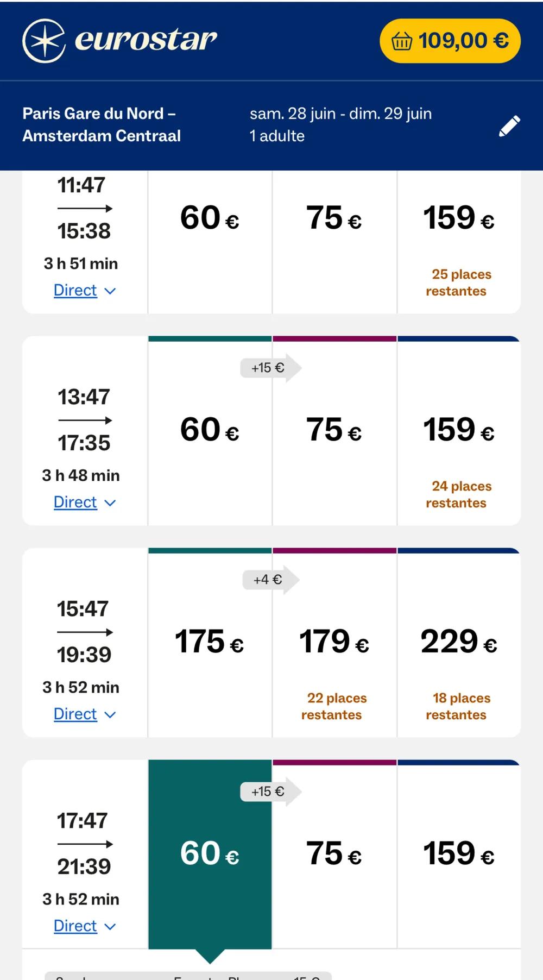Click the +4 € upgrade arrow on 15:47
This screenshot has height=980, width=543.
point(270,580)
